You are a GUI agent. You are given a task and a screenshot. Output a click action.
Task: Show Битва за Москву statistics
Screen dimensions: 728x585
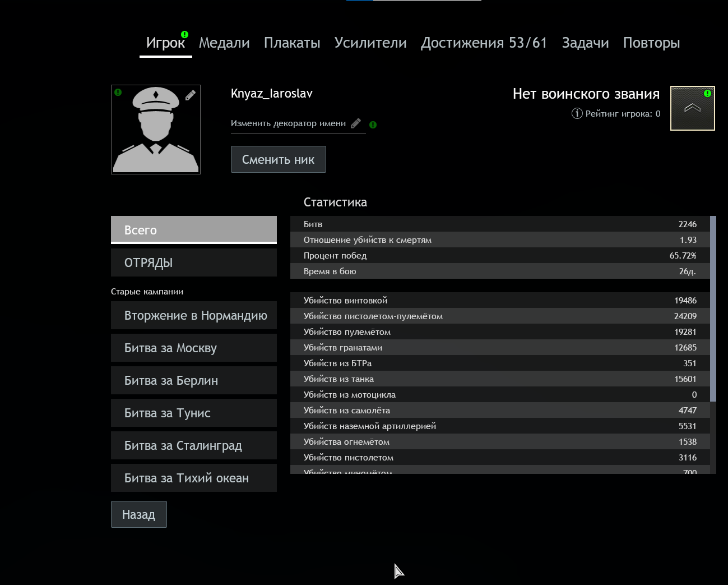point(194,348)
